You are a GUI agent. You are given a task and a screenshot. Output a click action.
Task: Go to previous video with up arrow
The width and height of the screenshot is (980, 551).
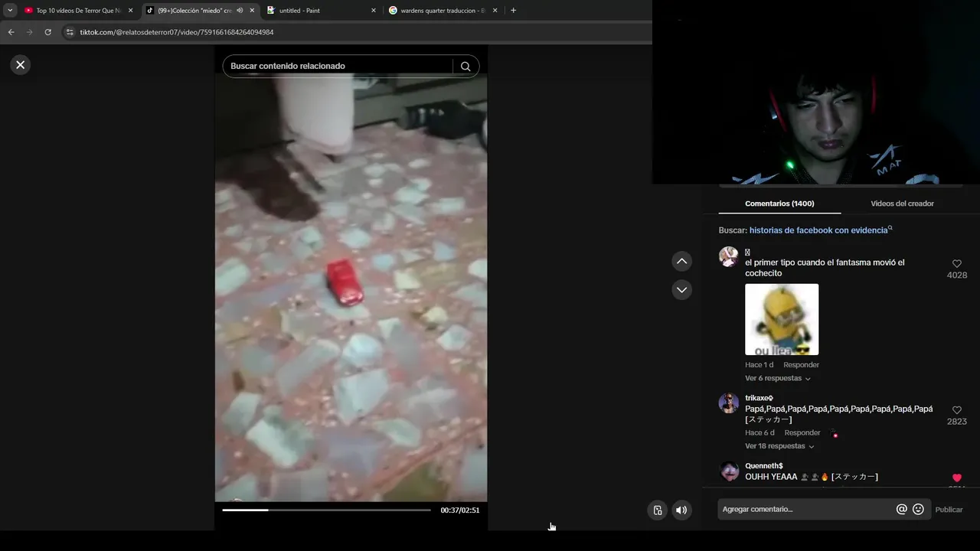point(681,262)
